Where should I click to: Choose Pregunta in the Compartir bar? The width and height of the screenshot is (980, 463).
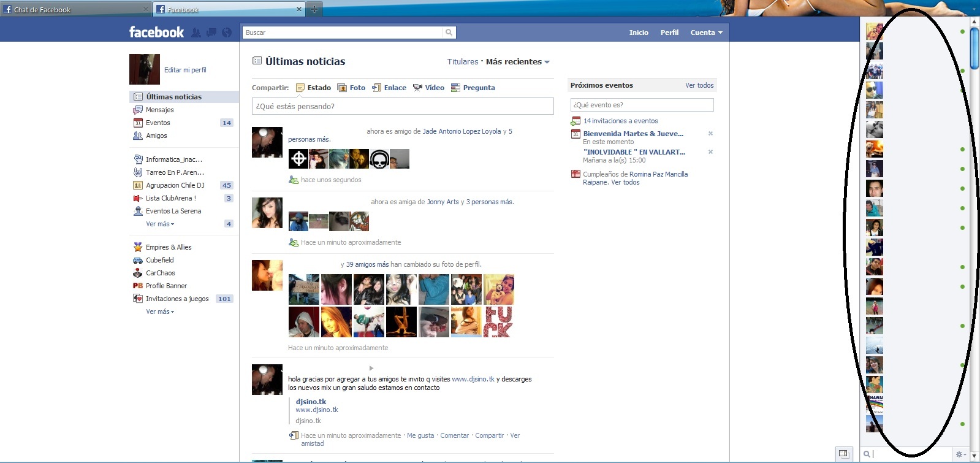[473, 88]
